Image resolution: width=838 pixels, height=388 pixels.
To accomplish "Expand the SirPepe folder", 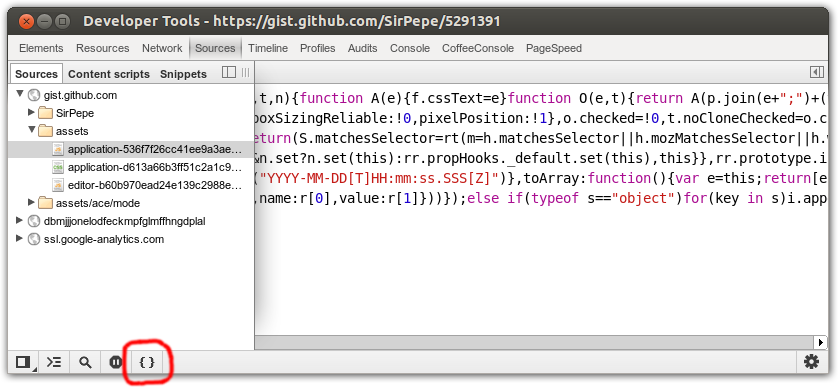I will 32,113.
